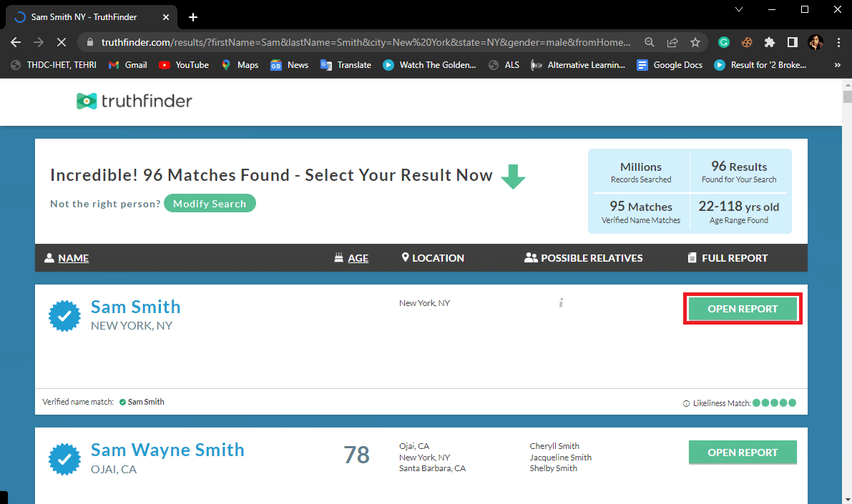The width and height of the screenshot is (852, 504).
Task: Click the verified badge beside Sam Wayne Smith
Action: coord(64,459)
